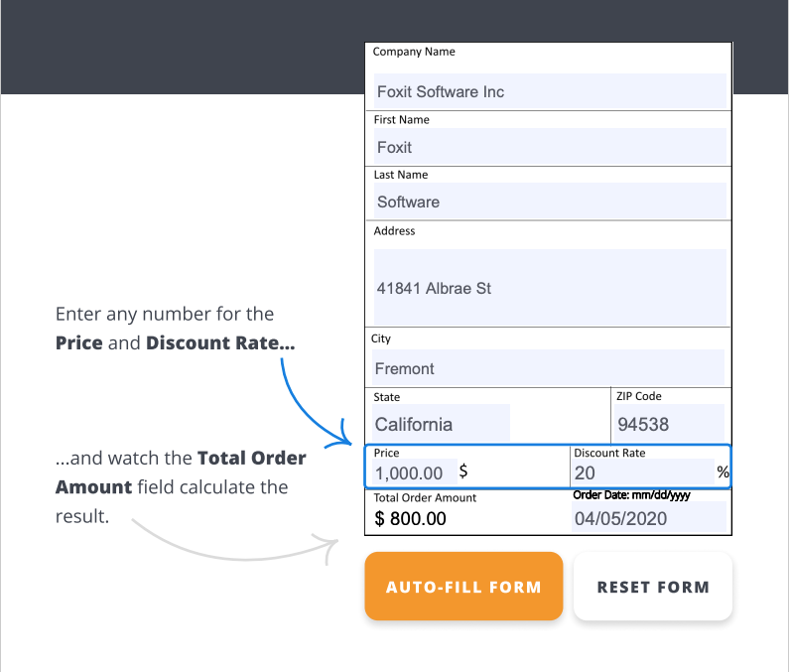Image resolution: width=789 pixels, height=672 pixels.
Task: Click the Price field showing 1,000.00
Action: pyautogui.click(x=412, y=473)
